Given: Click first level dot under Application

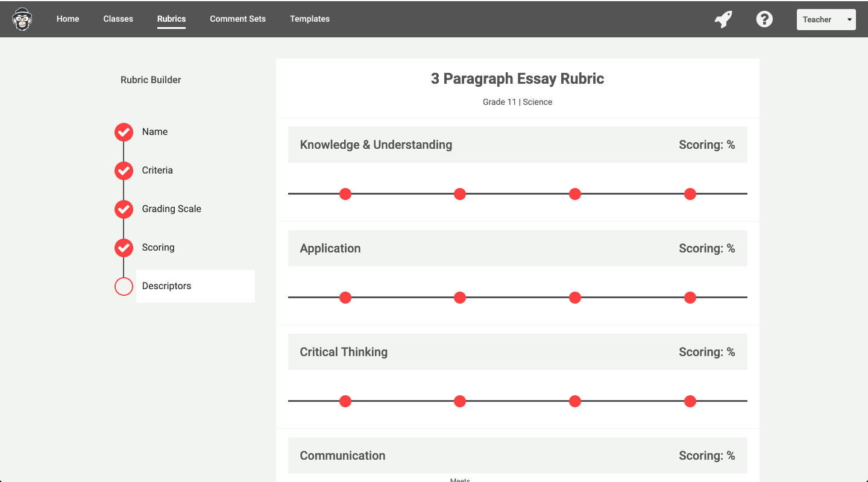Looking at the screenshot, I should point(345,298).
